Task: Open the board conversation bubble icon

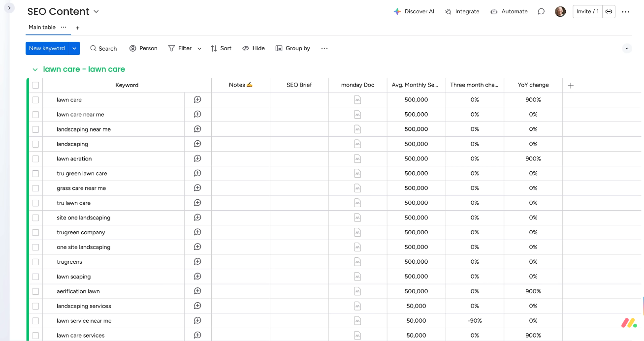Action: pos(541,11)
